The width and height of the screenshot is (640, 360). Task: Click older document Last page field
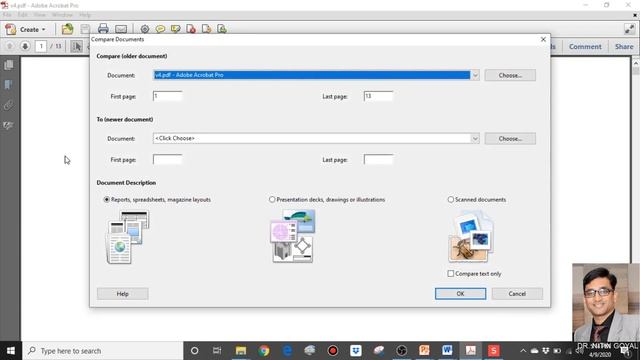coord(378,96)
